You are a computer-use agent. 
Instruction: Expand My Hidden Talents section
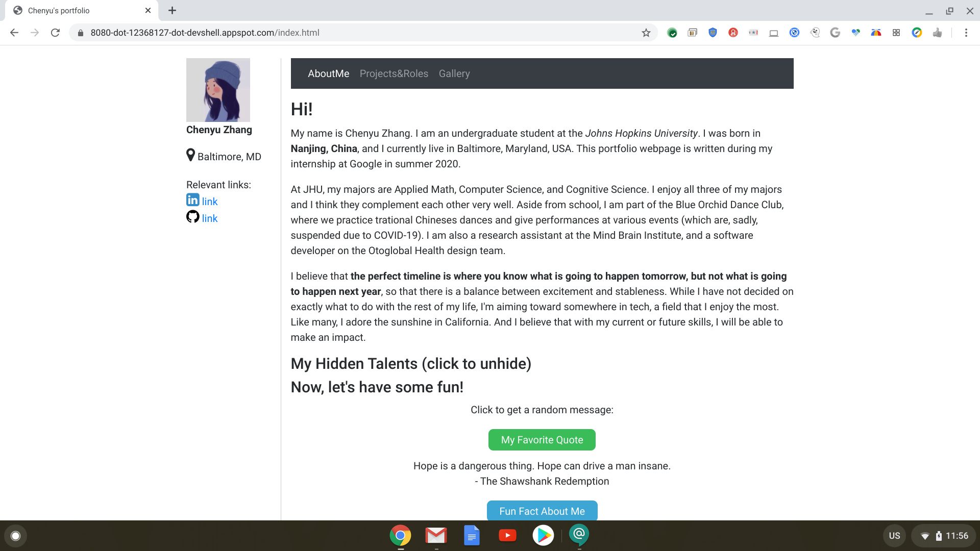click(x=411, y=364)
